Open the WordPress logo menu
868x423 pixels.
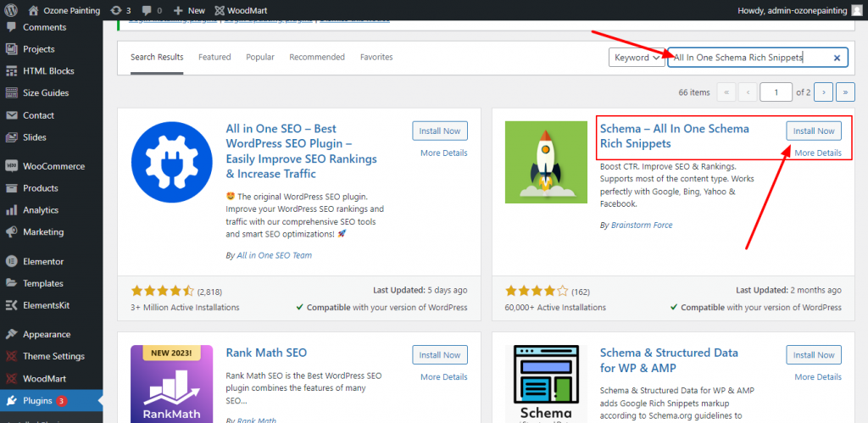[x=12, y=10]
